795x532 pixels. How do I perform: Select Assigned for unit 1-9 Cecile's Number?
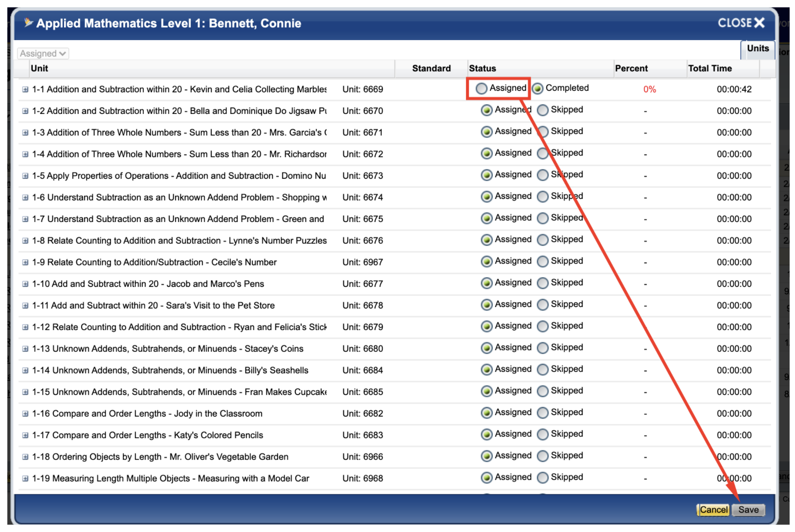click(486, 261)
